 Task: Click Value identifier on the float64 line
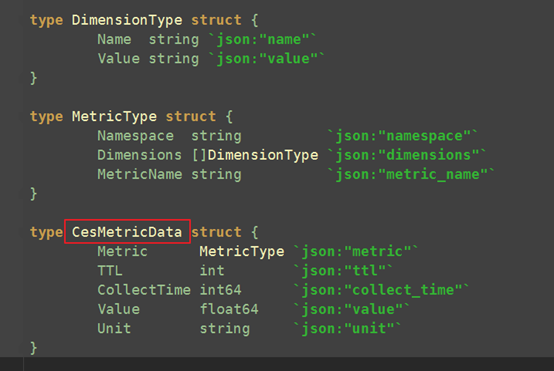[119, 309]
